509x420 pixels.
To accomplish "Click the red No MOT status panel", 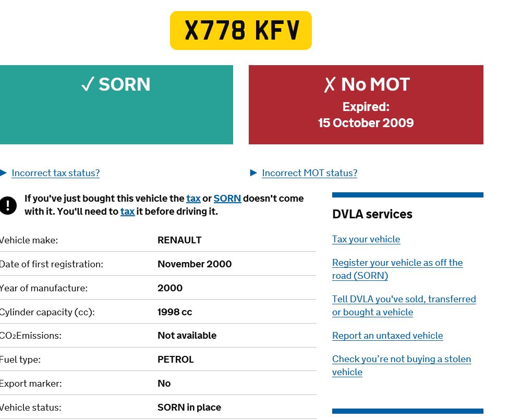I will 366,104.
